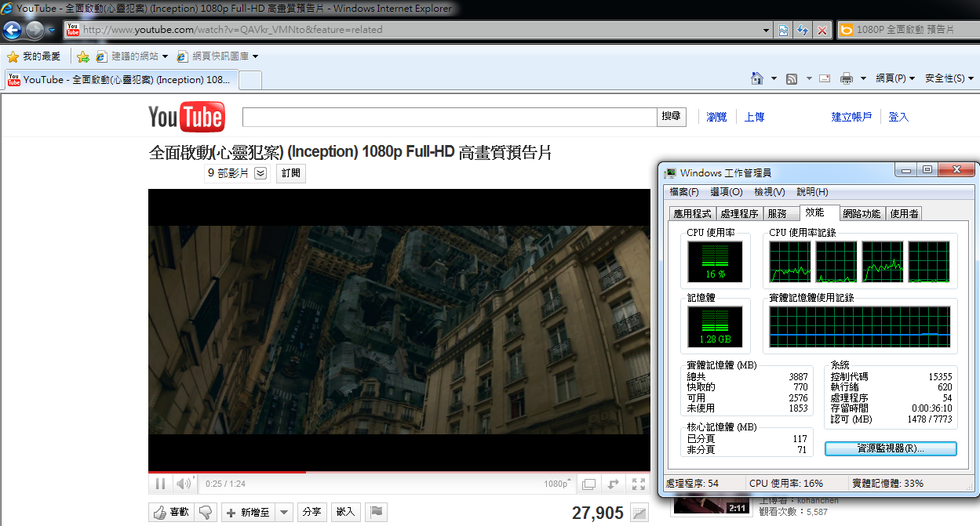The image size is (980, 526).
Task: Click the YouTube 搜尋 search button
Action: pos(672,117)
